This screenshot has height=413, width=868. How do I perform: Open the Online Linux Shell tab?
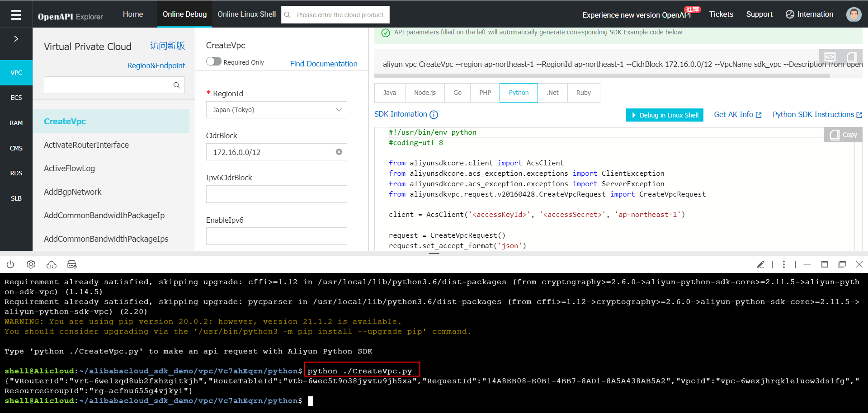pyautogui.click(x=246, y=14)
